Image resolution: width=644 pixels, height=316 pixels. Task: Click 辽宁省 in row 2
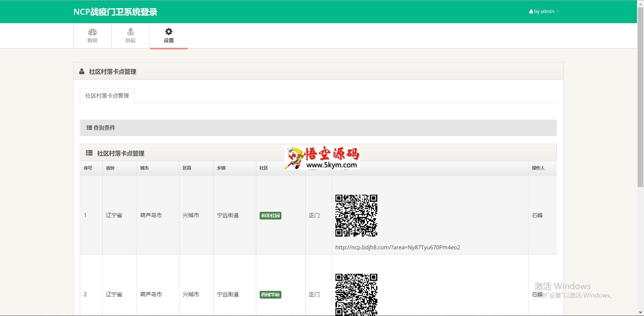(x=114, y=294)
